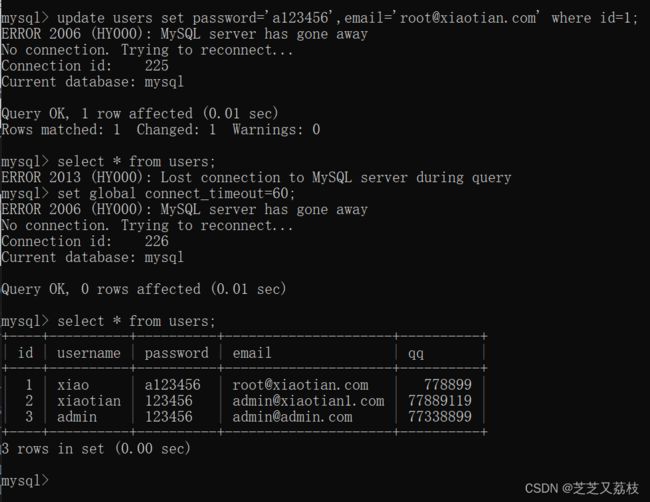Click the CSDN watermark text
Viewport: 650px width, 502px height.
[x=581, y=488]
